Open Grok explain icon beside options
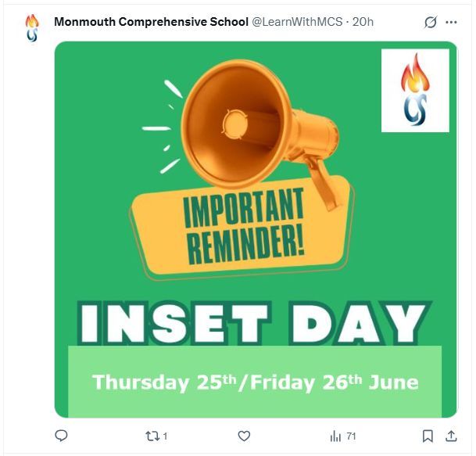Image resolution: width=476 pixels, height=456 pixels. tap(431, 22)
